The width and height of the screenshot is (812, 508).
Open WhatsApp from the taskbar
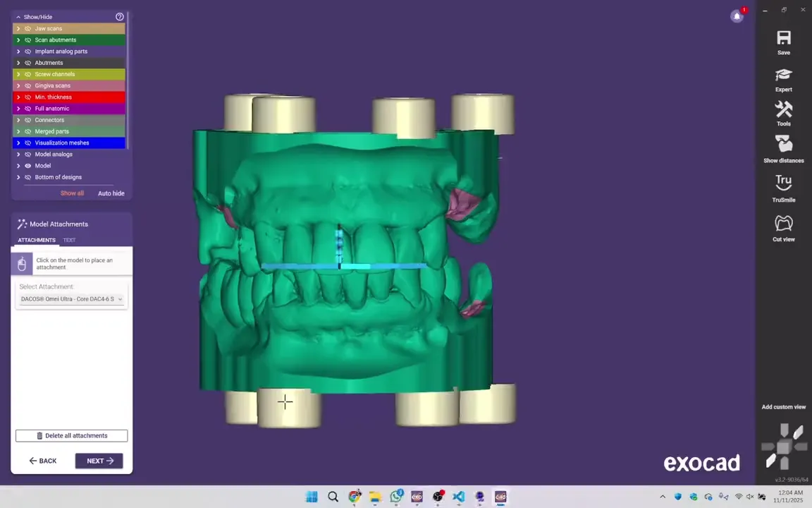[x=396, y=496]
